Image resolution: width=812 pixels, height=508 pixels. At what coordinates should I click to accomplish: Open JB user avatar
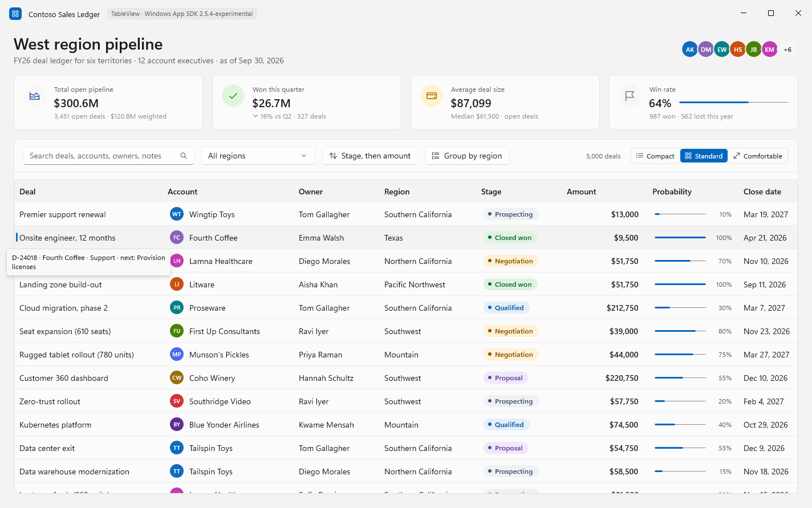tap(754, 50)
